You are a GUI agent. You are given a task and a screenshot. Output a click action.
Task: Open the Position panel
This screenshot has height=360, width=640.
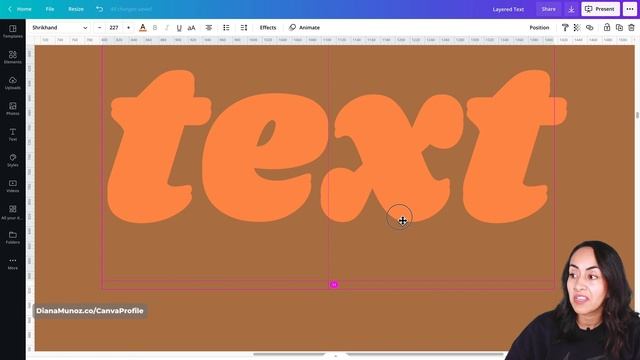[539, 28]
